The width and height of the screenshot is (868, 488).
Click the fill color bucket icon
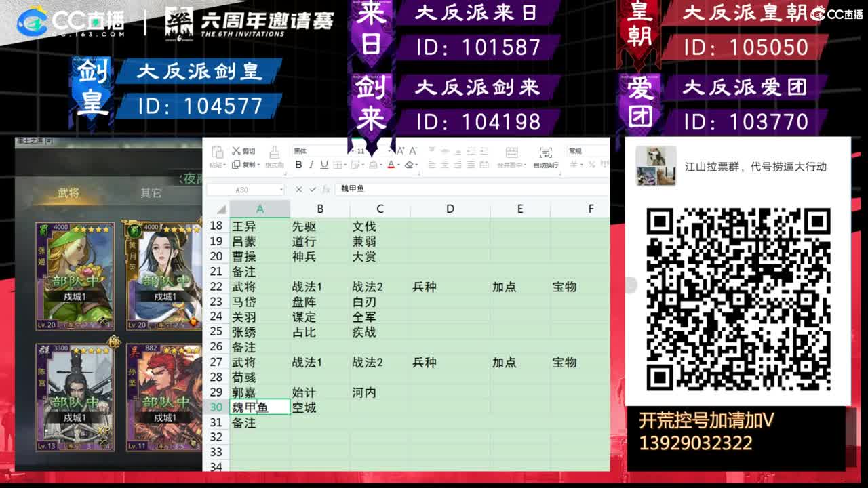pyautogui.click(x=373, y=165)
